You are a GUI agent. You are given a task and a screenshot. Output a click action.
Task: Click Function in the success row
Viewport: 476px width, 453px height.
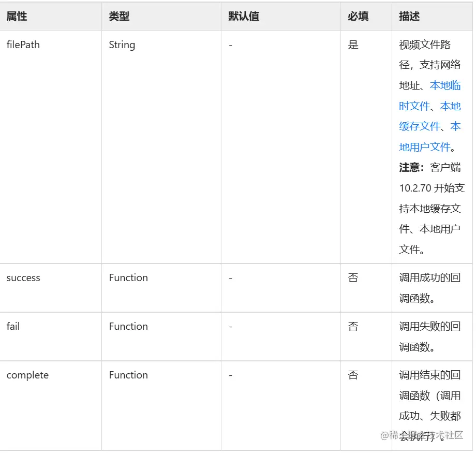[x=128, y=277]
